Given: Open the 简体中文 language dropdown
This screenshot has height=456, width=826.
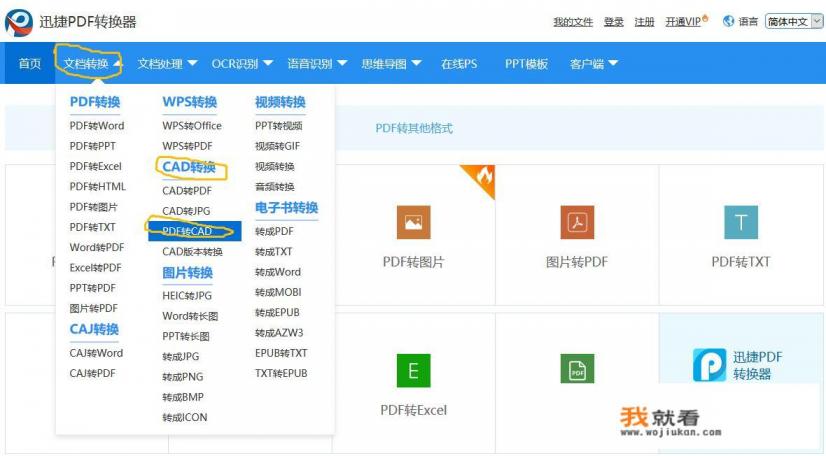Looking at the screenshot, I should click(794, 22).
